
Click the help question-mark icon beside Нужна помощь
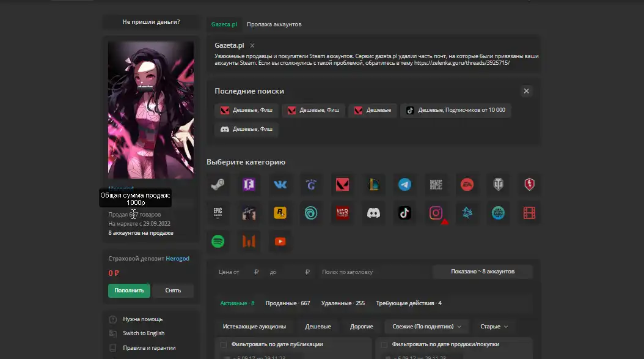click(112, 319)
